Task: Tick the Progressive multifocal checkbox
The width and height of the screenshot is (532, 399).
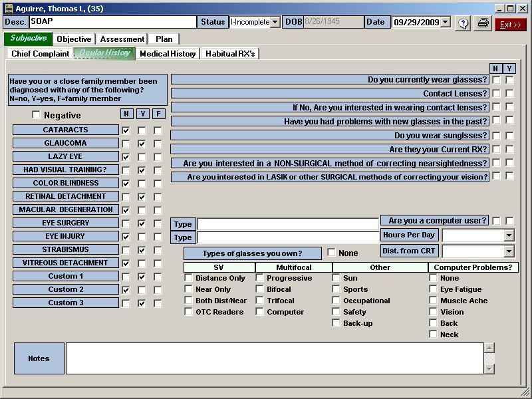Action: [x=260, y=278]
